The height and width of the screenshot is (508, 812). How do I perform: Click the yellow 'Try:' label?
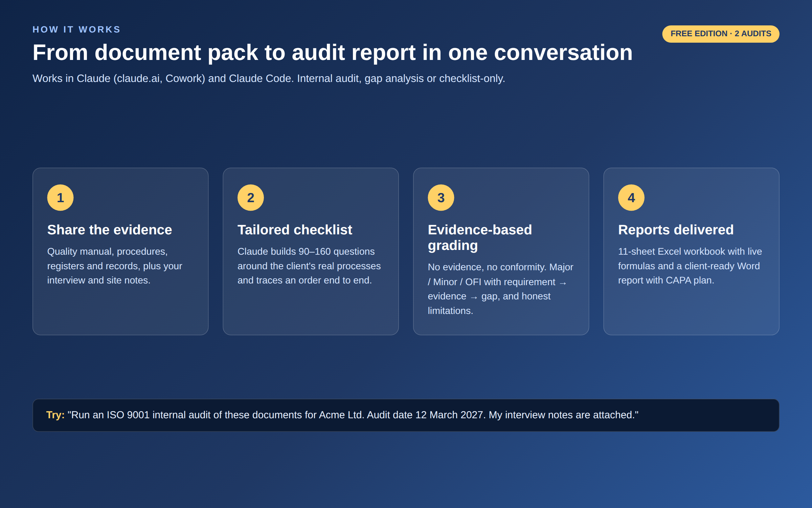tap(55, 415)
